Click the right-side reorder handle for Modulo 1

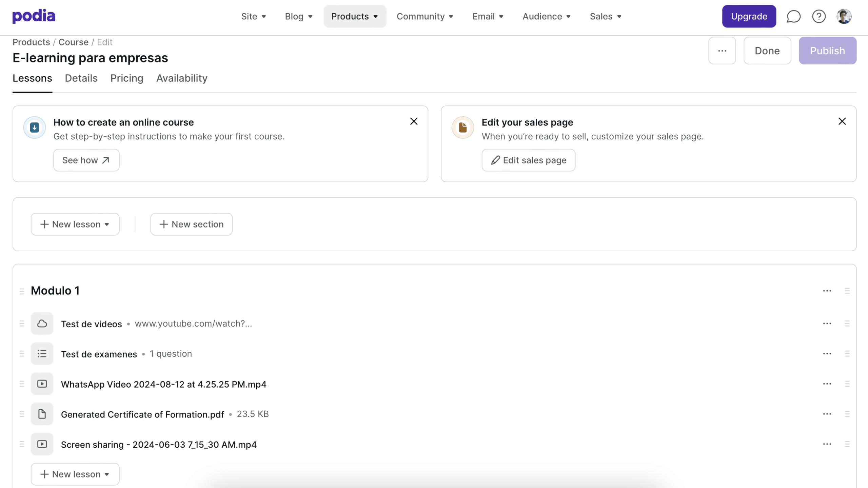[847, 291]
